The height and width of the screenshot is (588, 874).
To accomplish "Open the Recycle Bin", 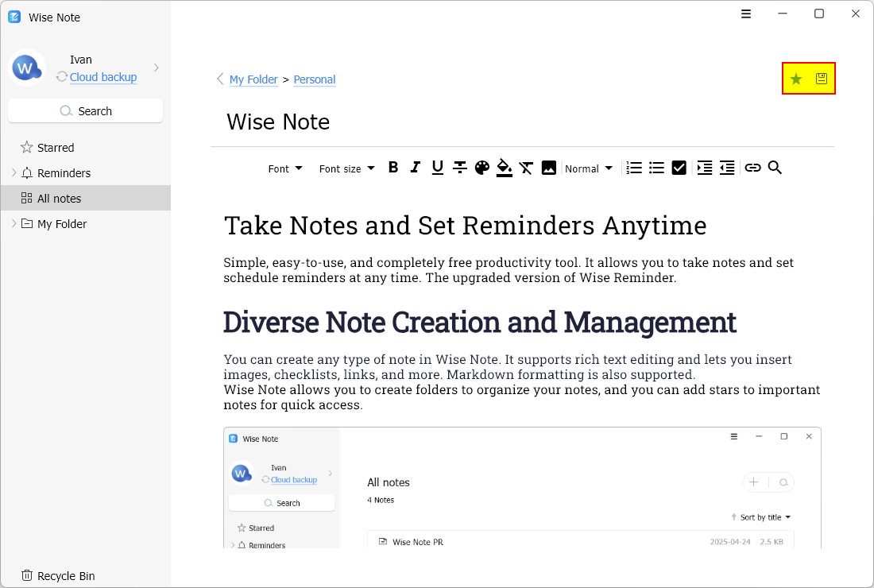I will pos(58,576).
